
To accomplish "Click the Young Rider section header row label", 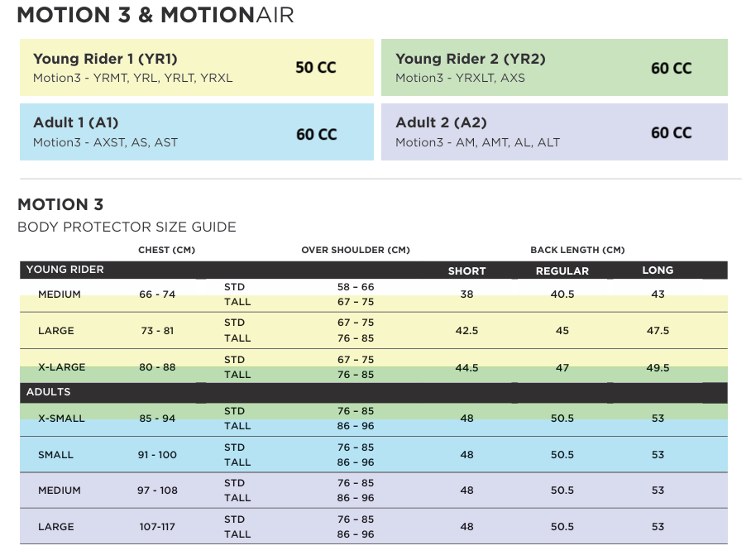I will pos(65,270).
